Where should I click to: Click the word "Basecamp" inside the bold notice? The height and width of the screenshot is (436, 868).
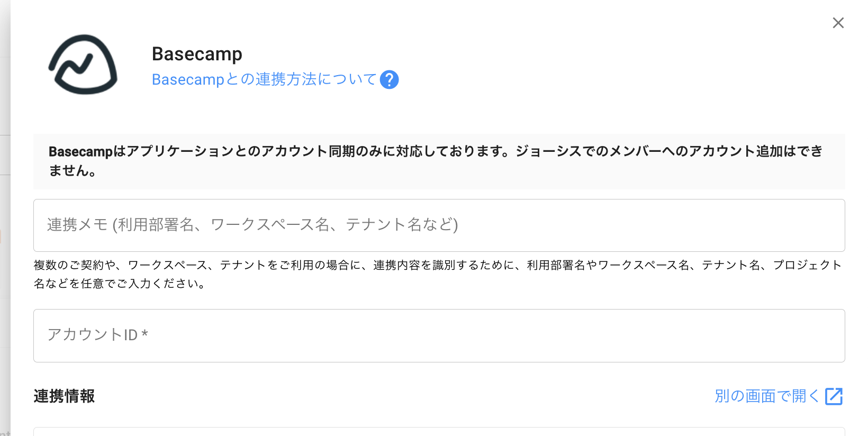pos(80,152)
